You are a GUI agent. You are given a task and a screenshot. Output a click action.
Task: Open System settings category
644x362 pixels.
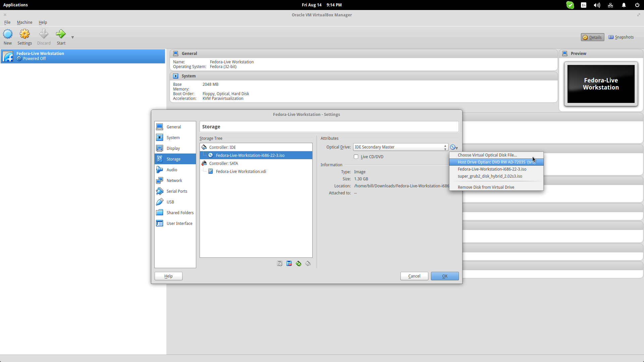[x=175, y=137]
